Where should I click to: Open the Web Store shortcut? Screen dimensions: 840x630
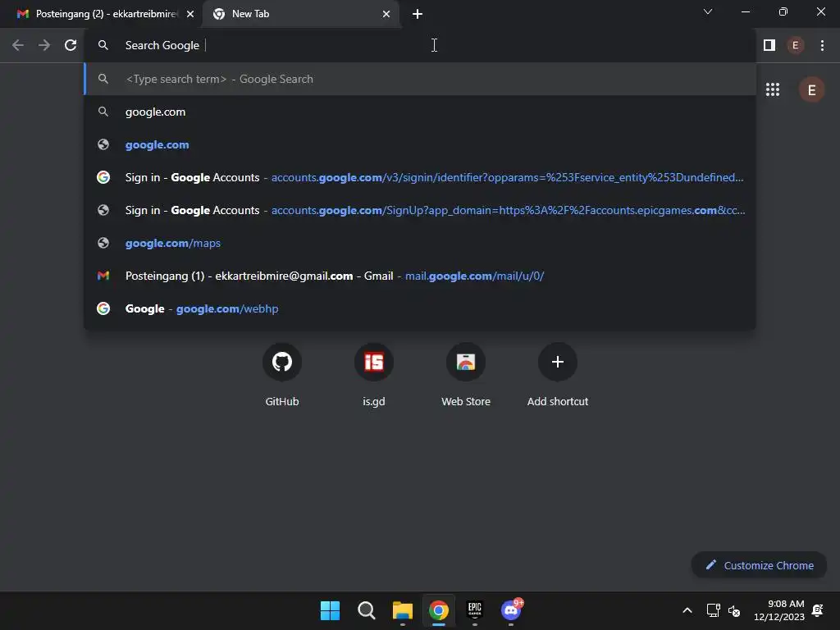click(x=466, y=375)
